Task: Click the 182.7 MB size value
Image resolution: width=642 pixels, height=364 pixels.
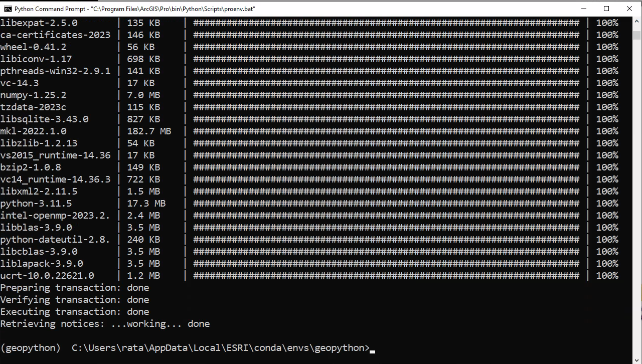Action: click(149, 131)
